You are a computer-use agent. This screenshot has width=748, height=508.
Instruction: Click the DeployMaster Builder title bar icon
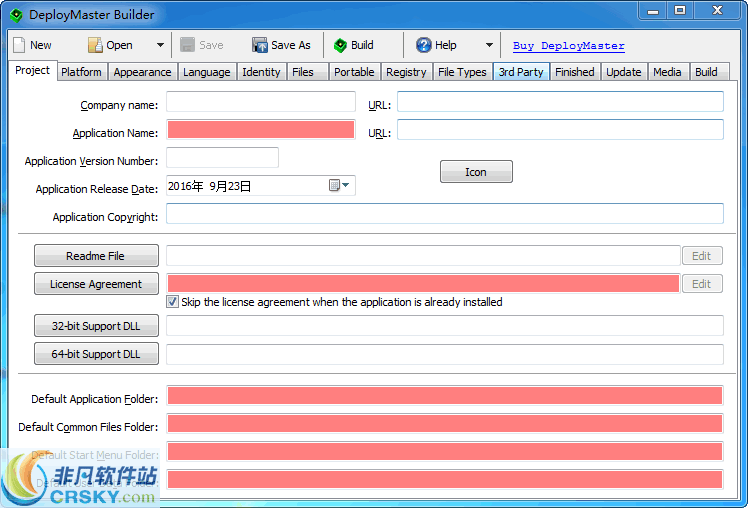click(16, 15)
